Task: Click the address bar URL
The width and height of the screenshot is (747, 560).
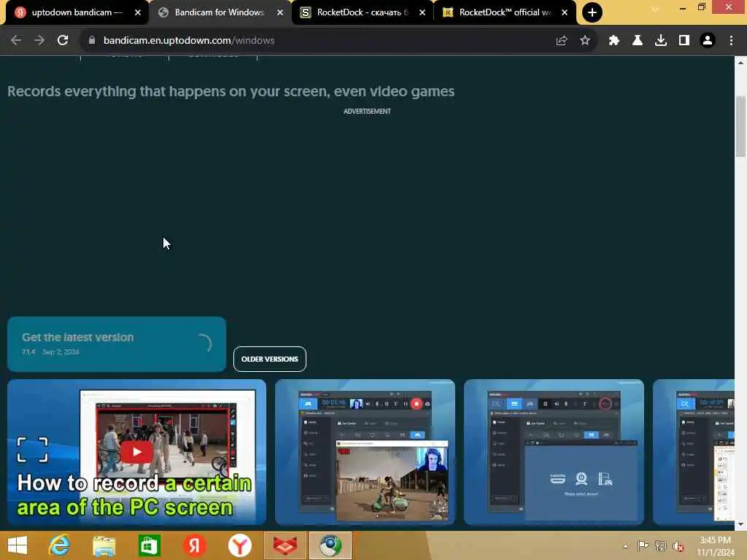Action: [x=189, y=41]
